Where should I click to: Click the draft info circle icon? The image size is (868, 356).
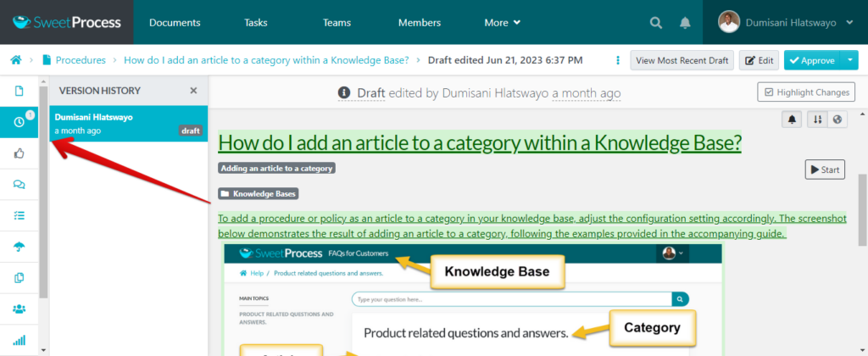tap(344, 92)
